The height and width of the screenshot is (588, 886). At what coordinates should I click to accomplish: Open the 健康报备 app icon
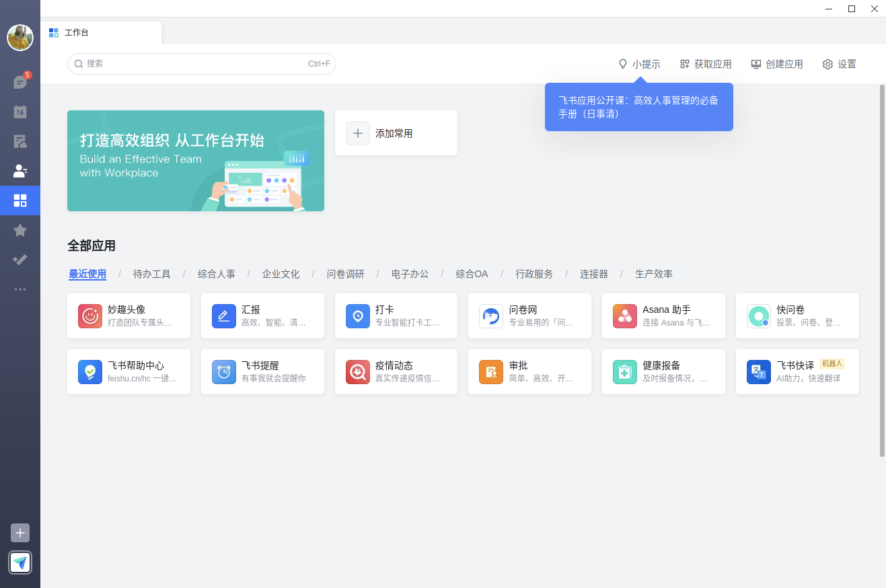pyautogui.click(x=625, y=372)
